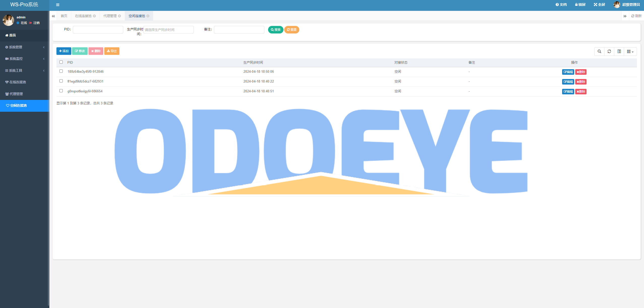Open the 生产同步时间 date picker field
Image resolution: width=644 pixels, height=308 pixels.
point(169,30)
